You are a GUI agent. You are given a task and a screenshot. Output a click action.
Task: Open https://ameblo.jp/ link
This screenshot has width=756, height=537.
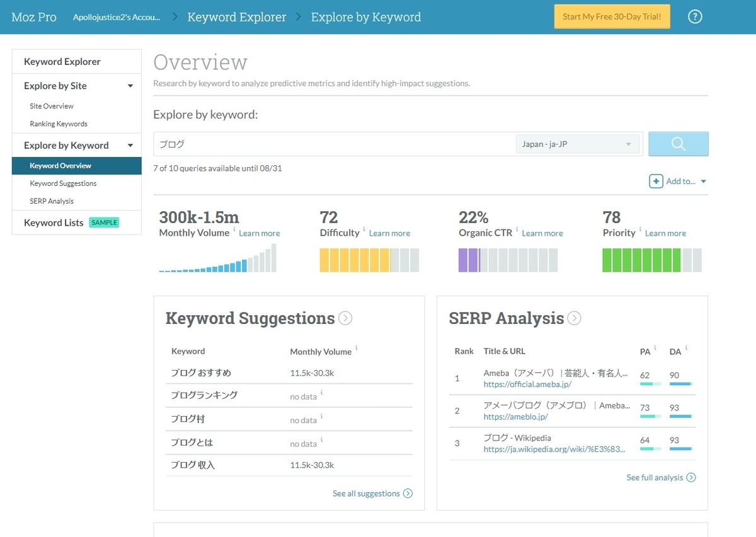pos(515,417)
